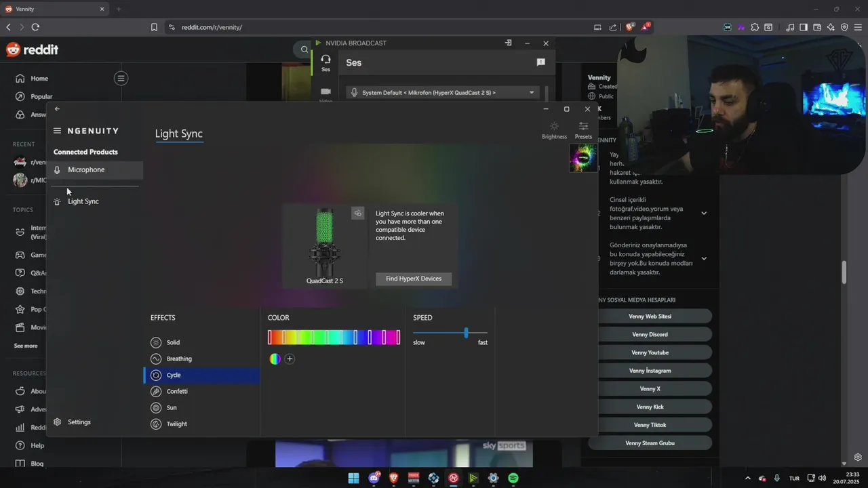Add a new color with plus button
Viewport: 868px width, 488px height.
point(290,359)
